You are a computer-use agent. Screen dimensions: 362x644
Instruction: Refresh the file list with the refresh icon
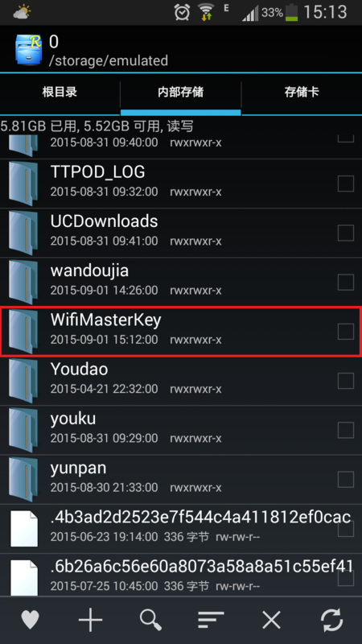[x=331, y=620]
